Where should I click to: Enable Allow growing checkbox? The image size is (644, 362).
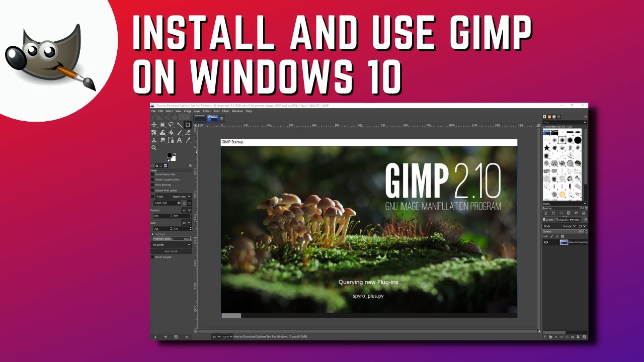click(x=152, y=185)
